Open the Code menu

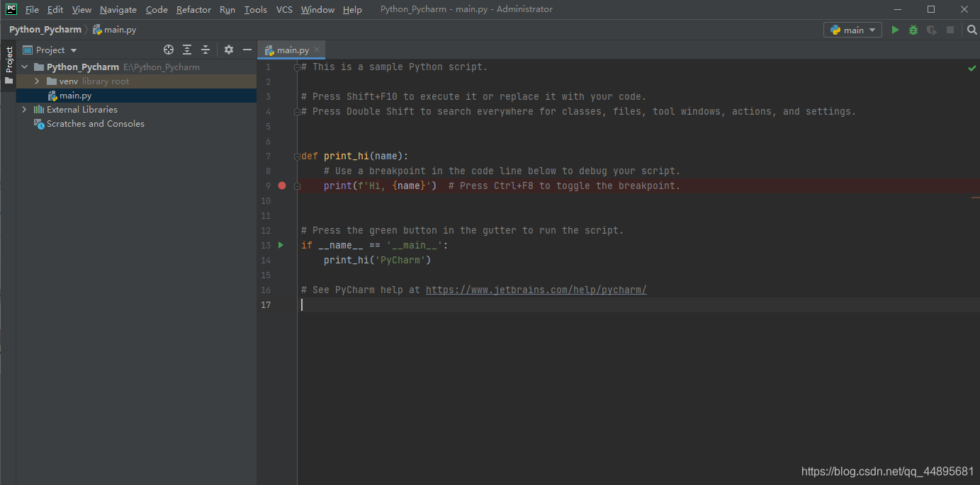157,9
